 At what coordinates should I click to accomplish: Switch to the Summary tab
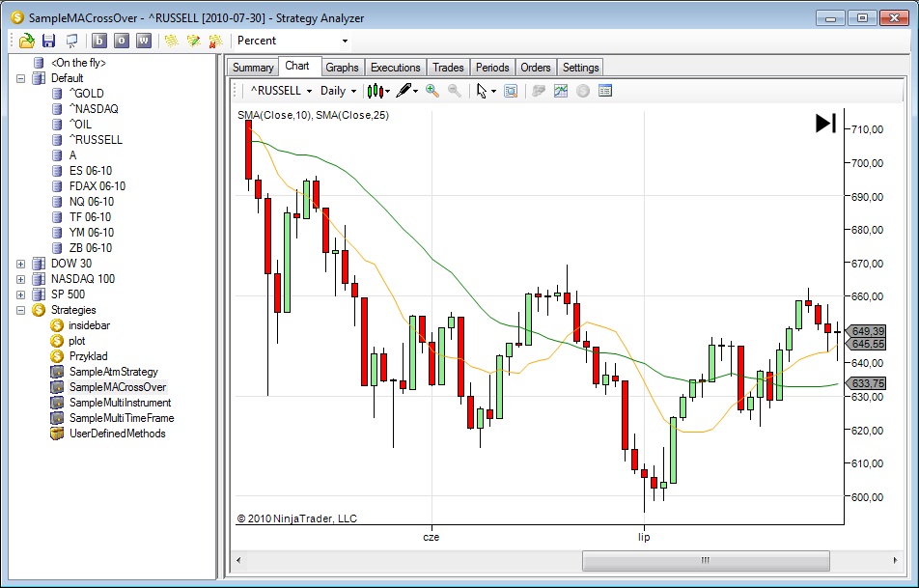tap(253, 68)
